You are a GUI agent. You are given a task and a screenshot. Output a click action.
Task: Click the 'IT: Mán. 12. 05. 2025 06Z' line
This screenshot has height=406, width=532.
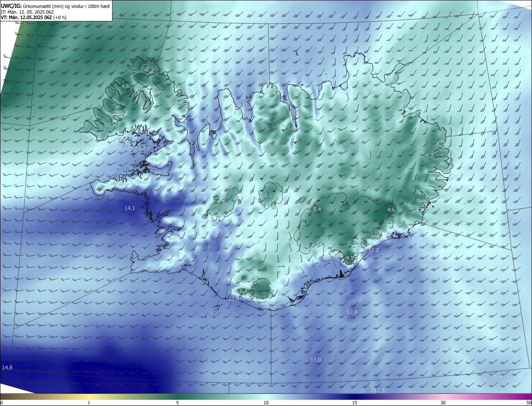(x=27, y=12)
